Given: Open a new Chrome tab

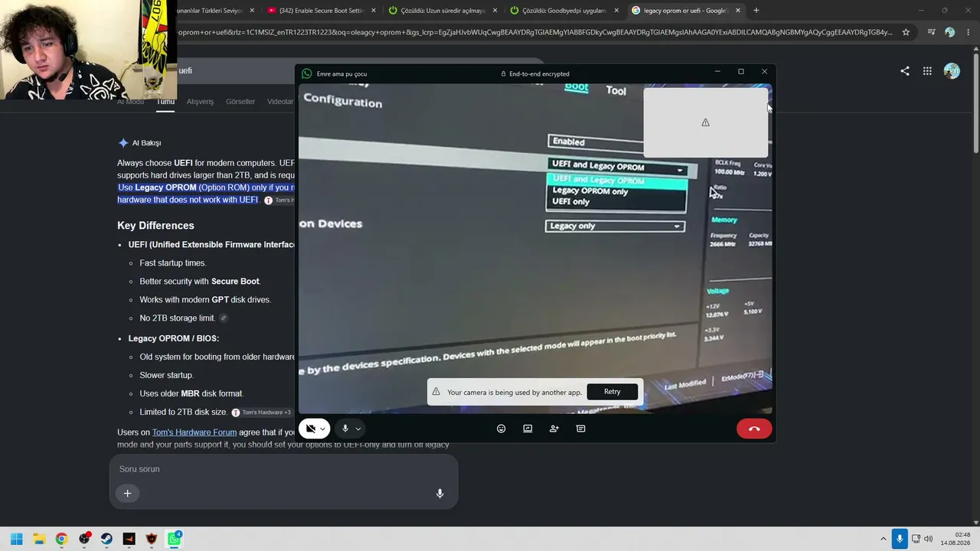Looking at the screenshot, I should tap(756, 11).
